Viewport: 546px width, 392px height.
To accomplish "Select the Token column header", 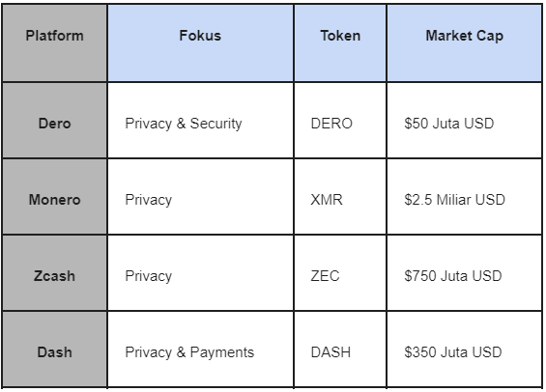I will point(340,43).
